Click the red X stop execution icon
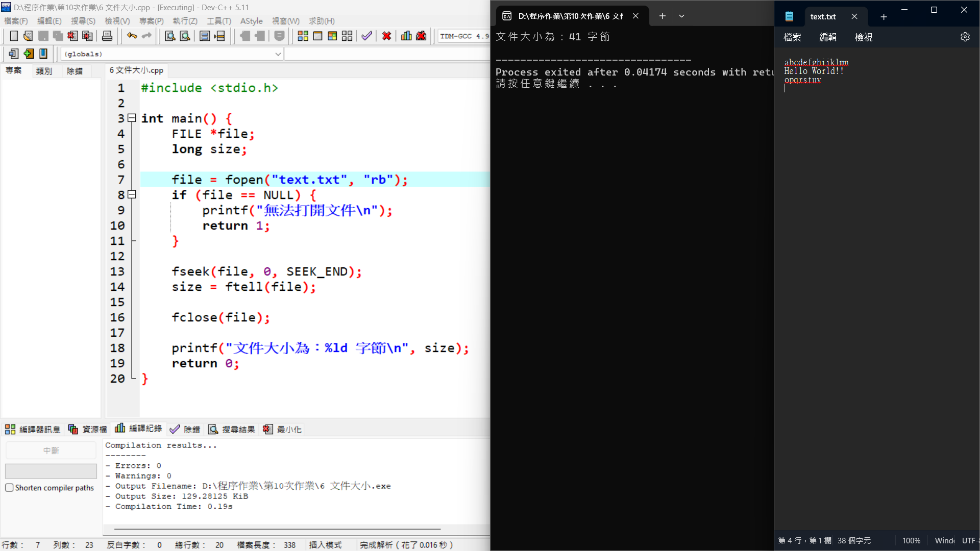 [386, 36]
